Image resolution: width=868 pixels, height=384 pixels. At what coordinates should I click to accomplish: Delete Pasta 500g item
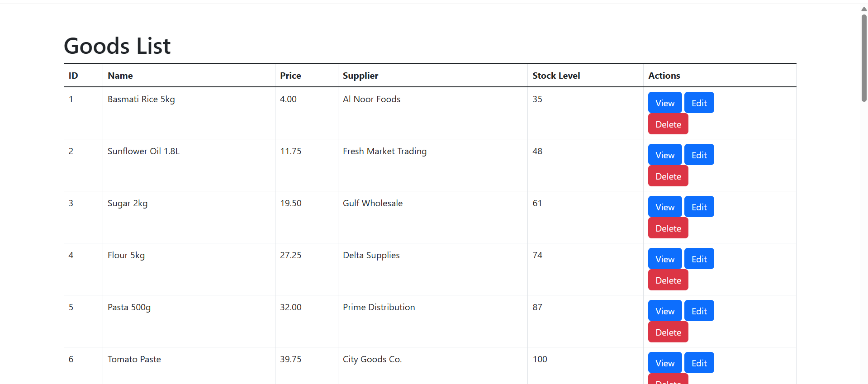(668, 332)
